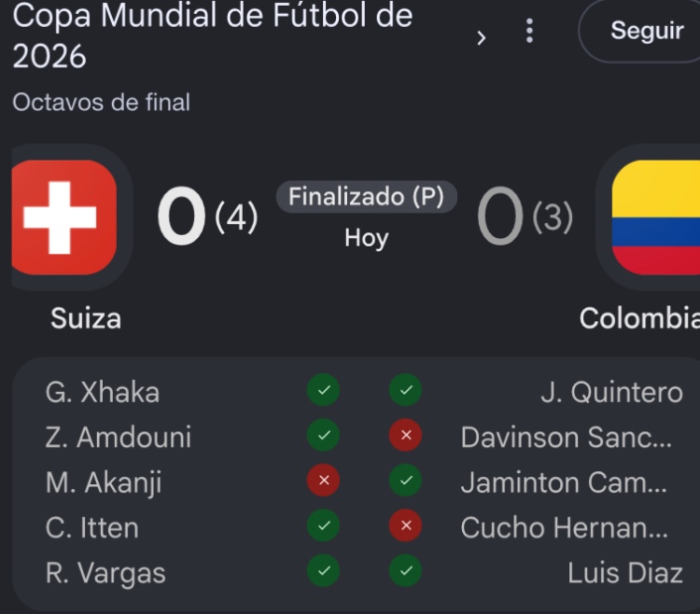The height and width of the screenshot is (614, 700).
Task: Expand the tournament title chevron arrow
Action: pos(481,38)
